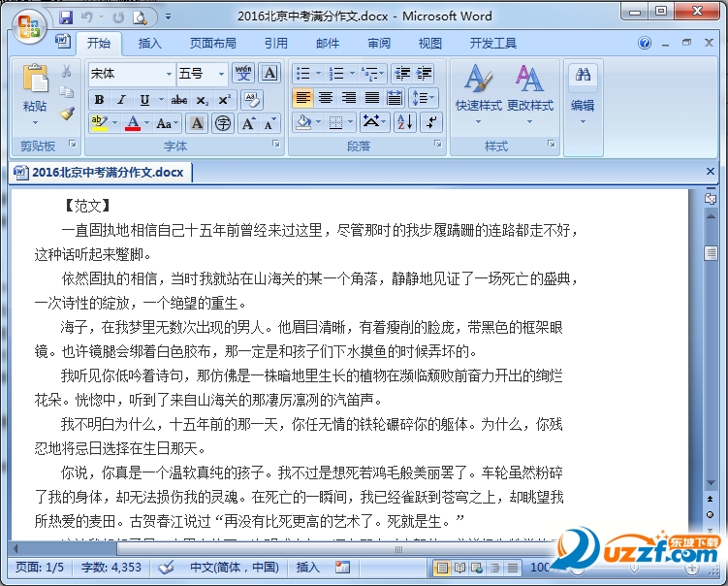
Task: Apply strikethrough formatting
Action: tap(178, 100)
